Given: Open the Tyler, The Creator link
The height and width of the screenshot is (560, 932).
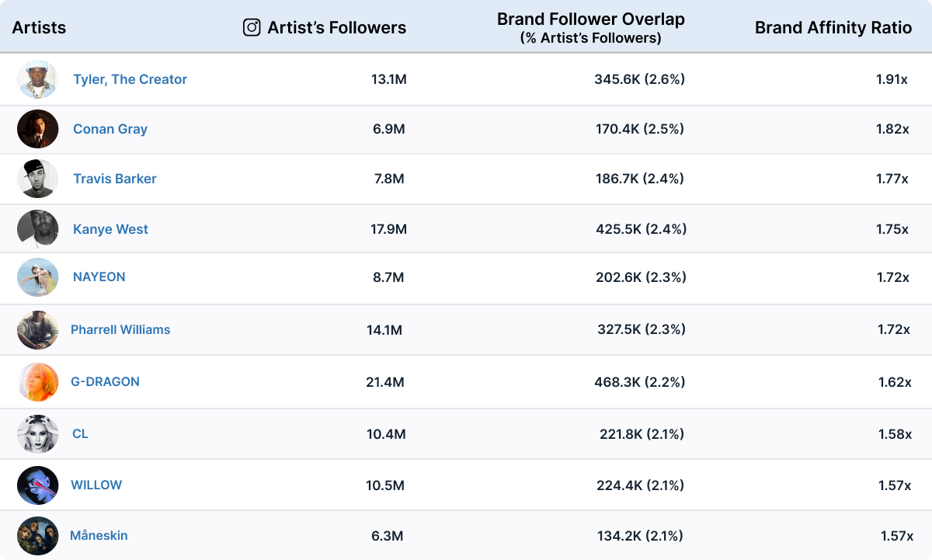Looking at the screenshot, I should pos(130,79).
